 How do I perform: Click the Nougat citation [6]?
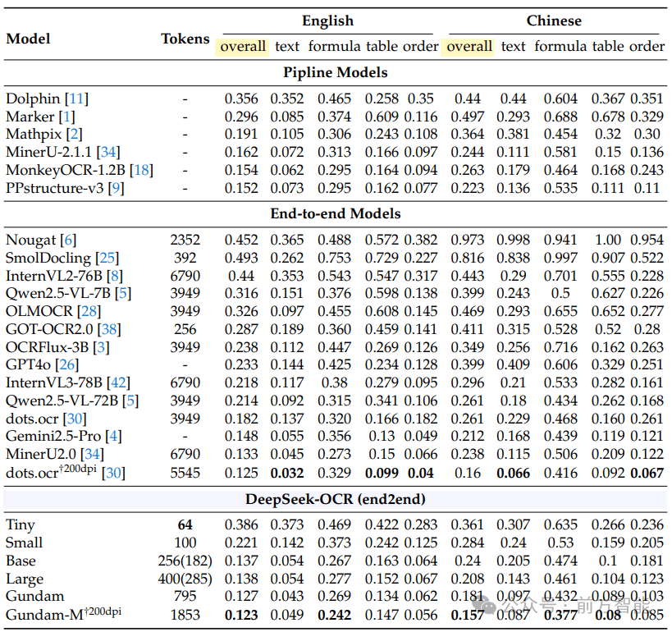pyautogui.click(x=69, y=240)
